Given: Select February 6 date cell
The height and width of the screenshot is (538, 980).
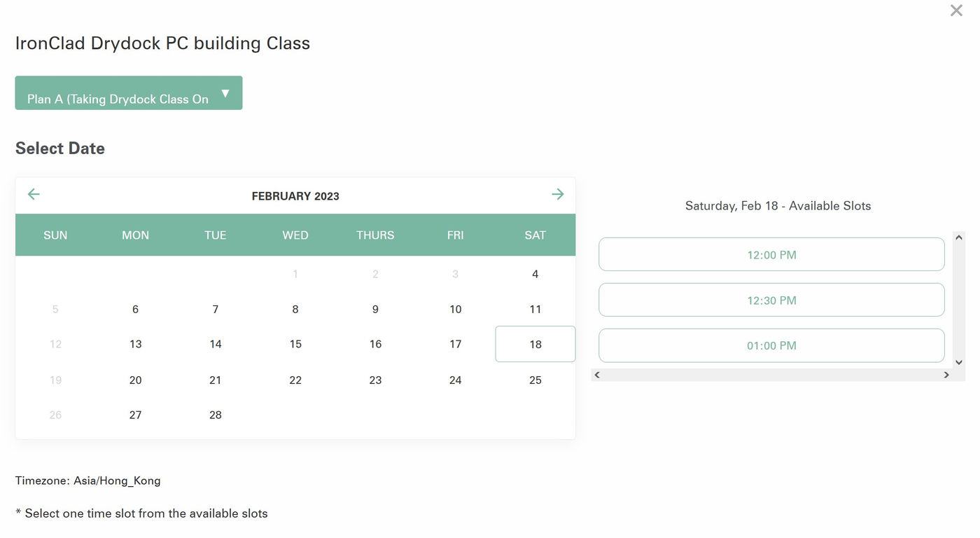Looking at the screenshot, I should (x=136, y=309).
